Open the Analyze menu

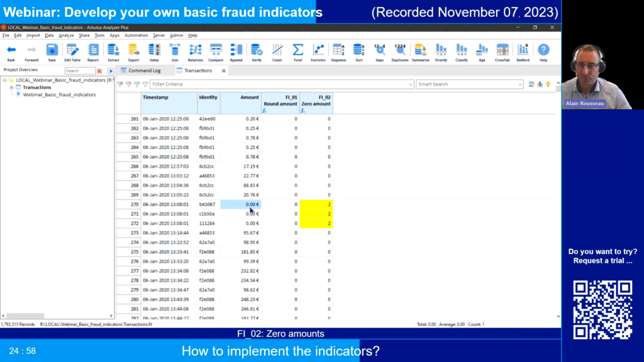coord(66,35)
